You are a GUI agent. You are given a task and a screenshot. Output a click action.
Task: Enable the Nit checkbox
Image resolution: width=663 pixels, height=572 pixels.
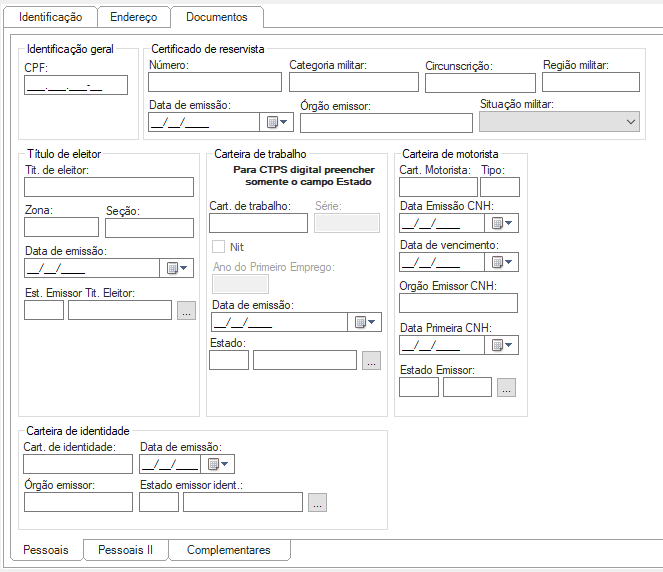tap(218, 247)
